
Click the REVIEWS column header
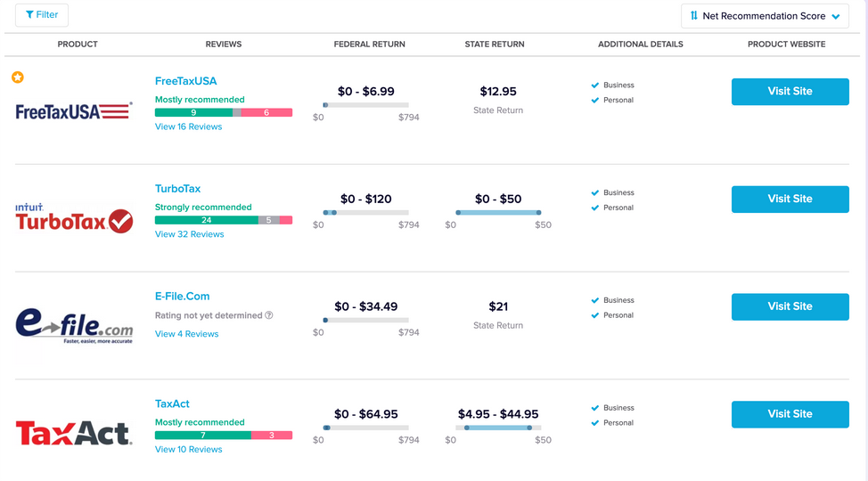pos(224,45)
